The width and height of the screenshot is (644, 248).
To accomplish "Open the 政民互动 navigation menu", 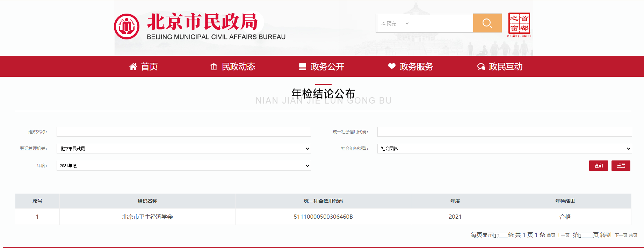I will (506, 67).
